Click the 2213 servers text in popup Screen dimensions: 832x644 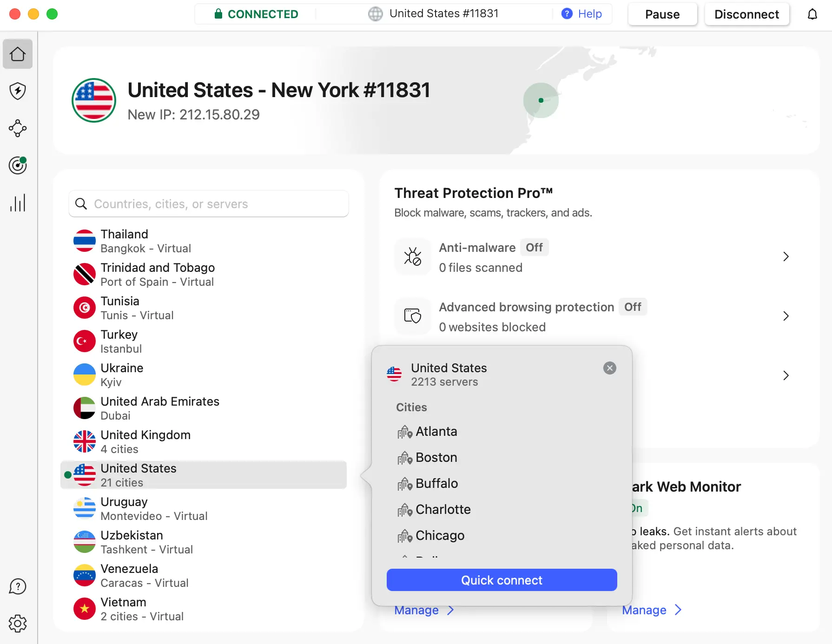point(444,382)
